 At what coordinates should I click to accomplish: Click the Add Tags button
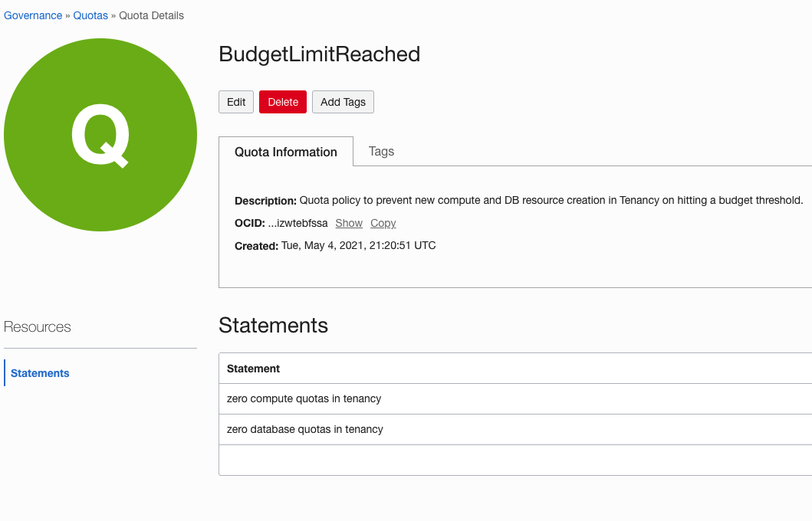tap(343, 101)
